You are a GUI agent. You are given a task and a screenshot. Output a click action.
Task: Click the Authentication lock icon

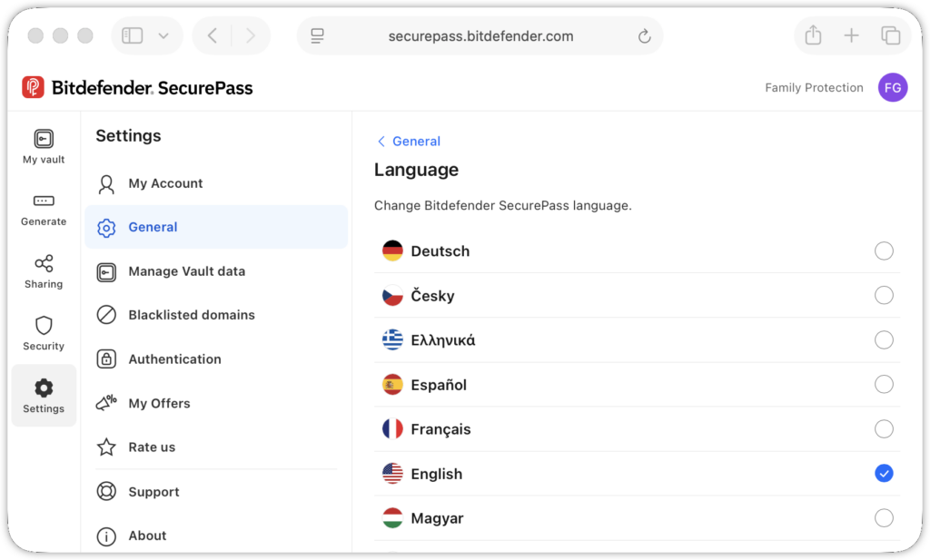click(x=106, y=359)
